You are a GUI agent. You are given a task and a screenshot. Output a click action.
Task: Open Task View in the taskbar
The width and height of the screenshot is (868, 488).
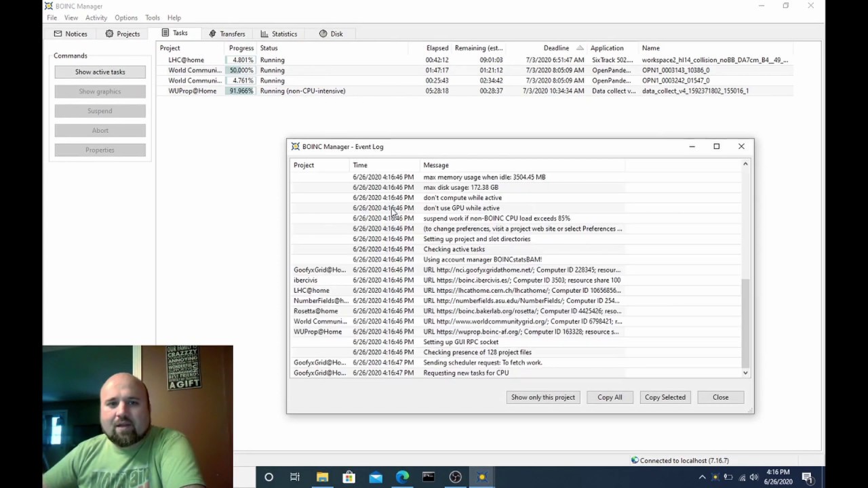[295, 477]
